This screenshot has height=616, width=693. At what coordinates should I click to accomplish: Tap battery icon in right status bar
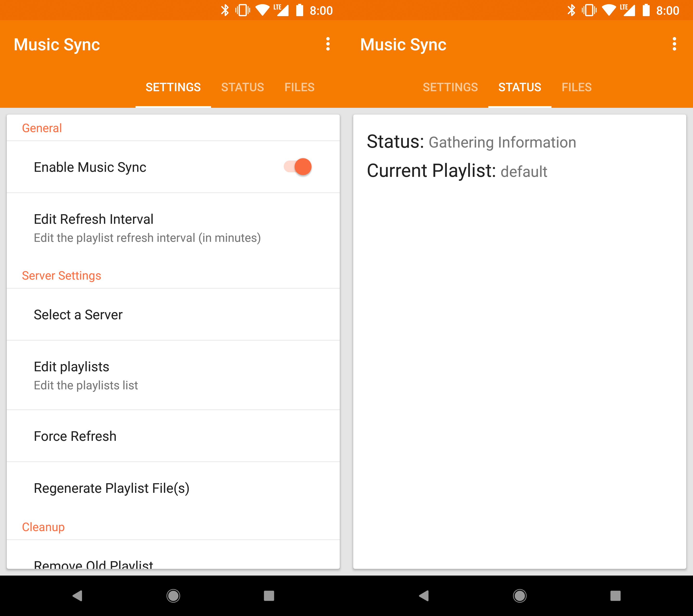(646, 10)
